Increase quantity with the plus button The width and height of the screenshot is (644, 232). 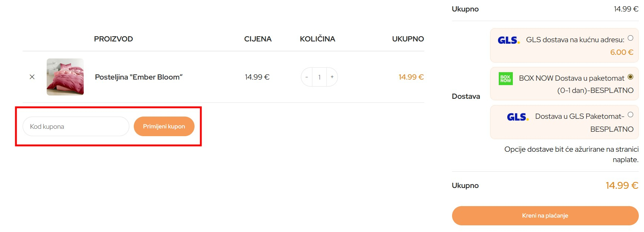pos(332,77)
